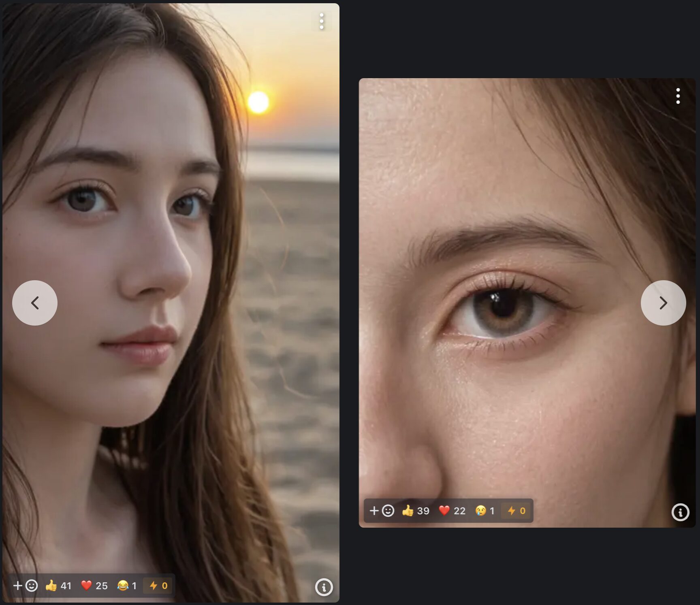This screenshot has height=605, width=700.
Task: Tip lightning buzz on the beach portrait
Action: (158, 586)
